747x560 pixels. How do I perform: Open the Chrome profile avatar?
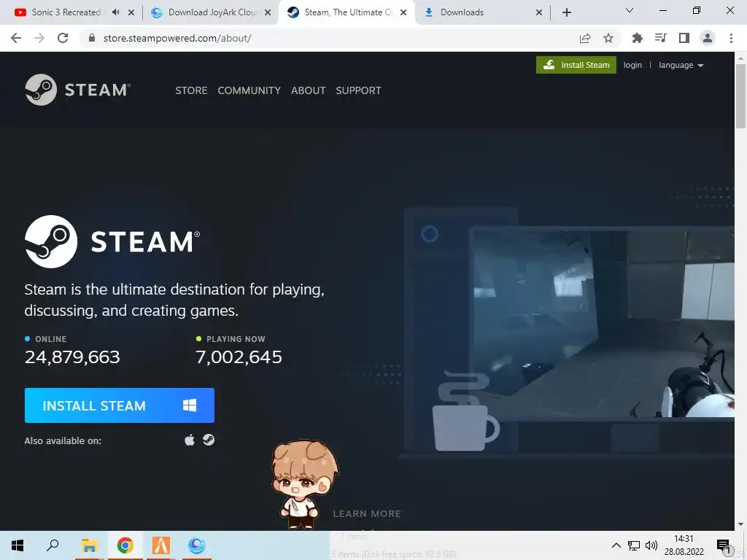click(x=708, y=38)
